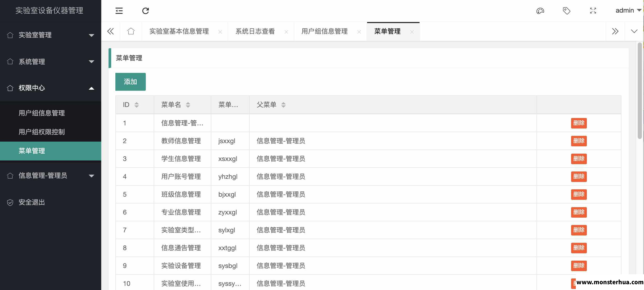Delete the 教师信息管理 row
This screenshot has height=290, width=644.
coord(579,141)
